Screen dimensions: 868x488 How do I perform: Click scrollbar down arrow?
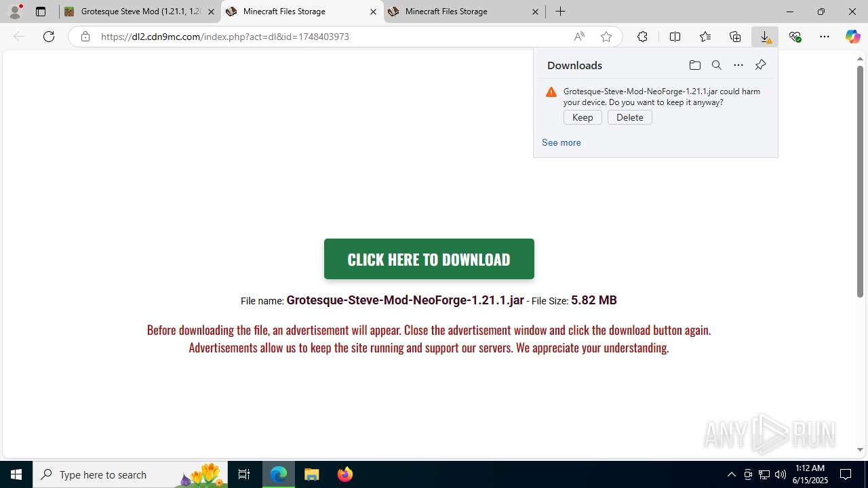coord(860,450)
